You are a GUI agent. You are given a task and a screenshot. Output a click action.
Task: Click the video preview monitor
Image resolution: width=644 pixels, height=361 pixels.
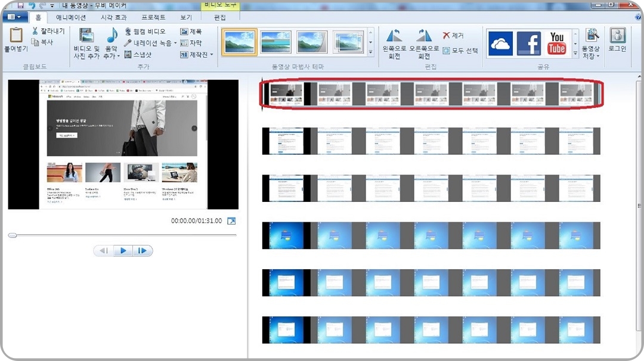click(123, 144)
